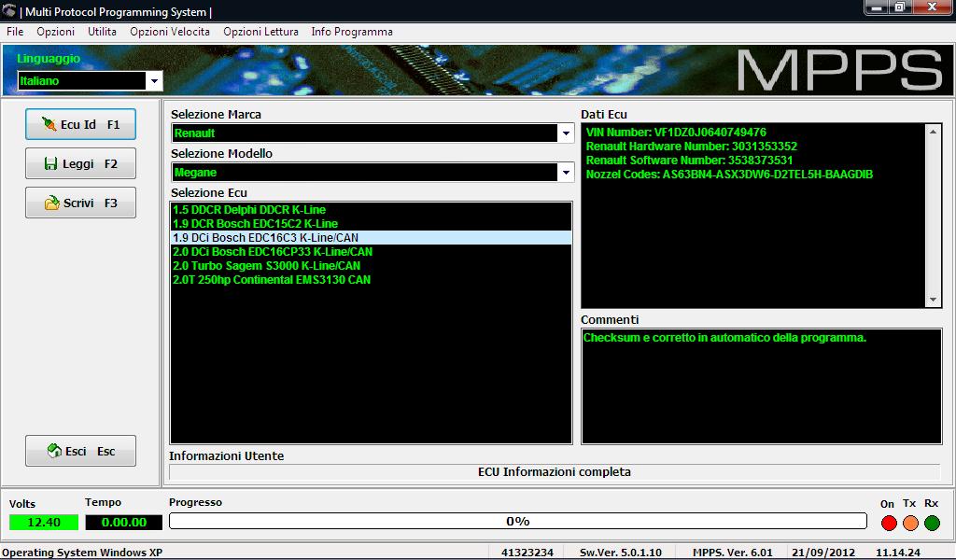Image resolution: width=956 pixels, height=560 pixels.
Task: Expand the Linguaggio language dropdown
Action: [154, 80]
